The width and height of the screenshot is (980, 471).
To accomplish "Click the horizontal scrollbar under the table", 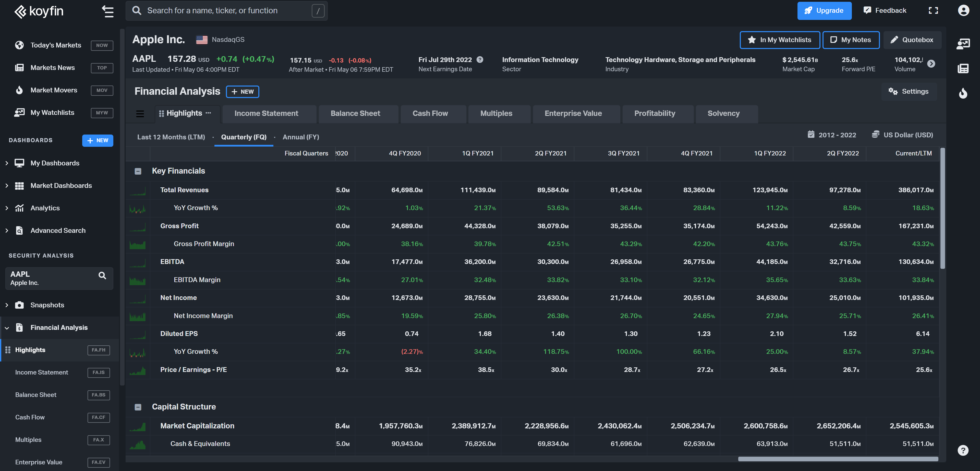I will click(838, 459).
